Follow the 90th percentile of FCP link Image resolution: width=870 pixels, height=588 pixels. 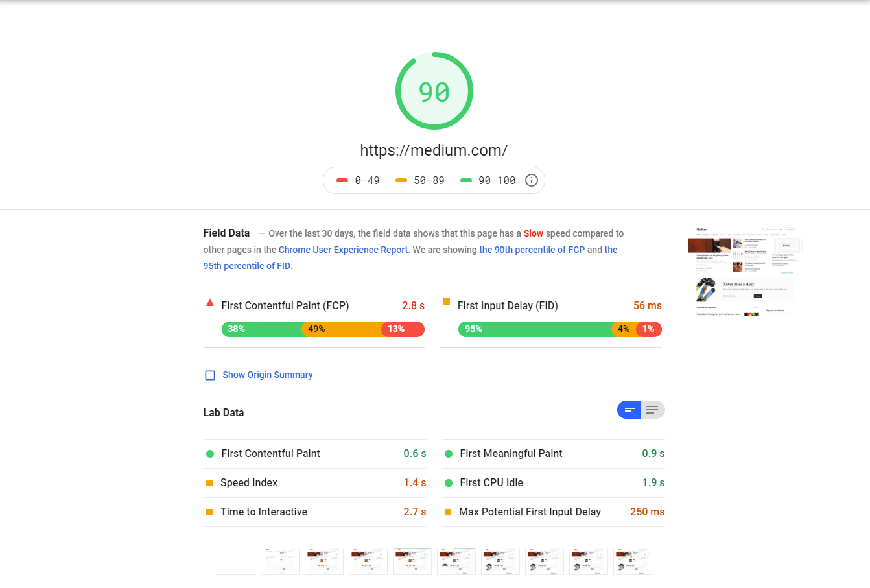[x=532, y=250]
